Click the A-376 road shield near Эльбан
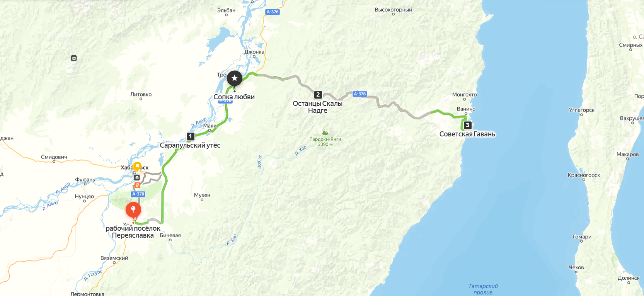The height and width of the screenshot is (296, 644). click(x=273, y=12)
